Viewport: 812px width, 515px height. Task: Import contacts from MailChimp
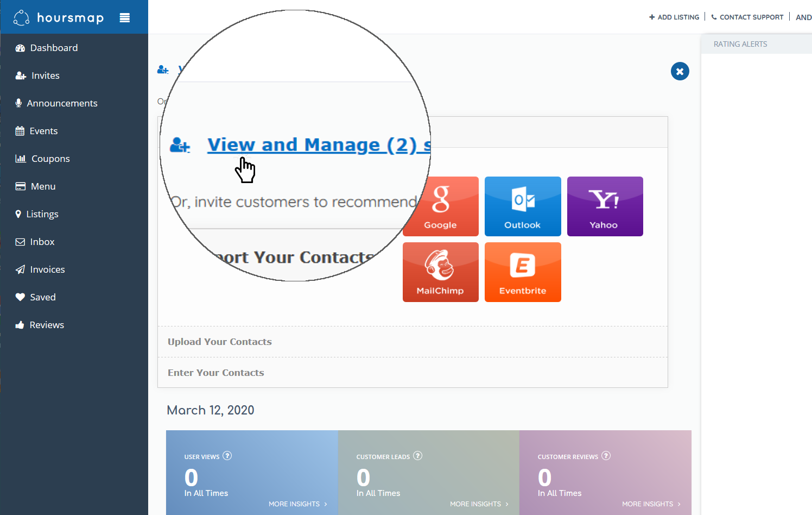[441, 272]
